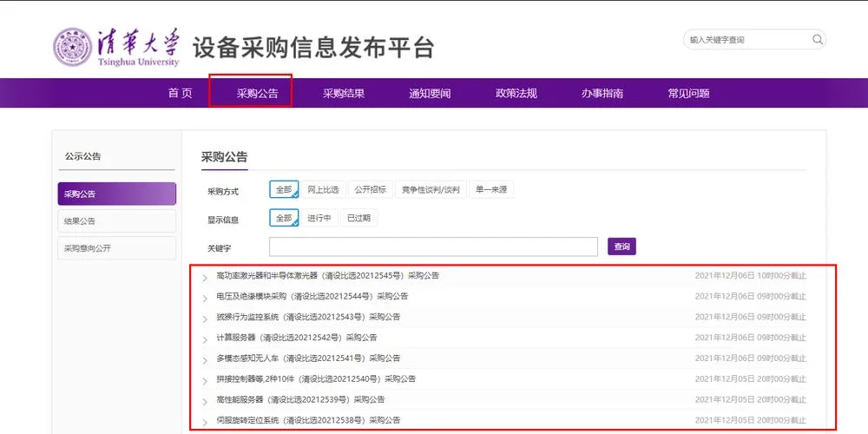Click the 公示公告 sidebar heading
The image size is (868, 434).
pos(83,156)
